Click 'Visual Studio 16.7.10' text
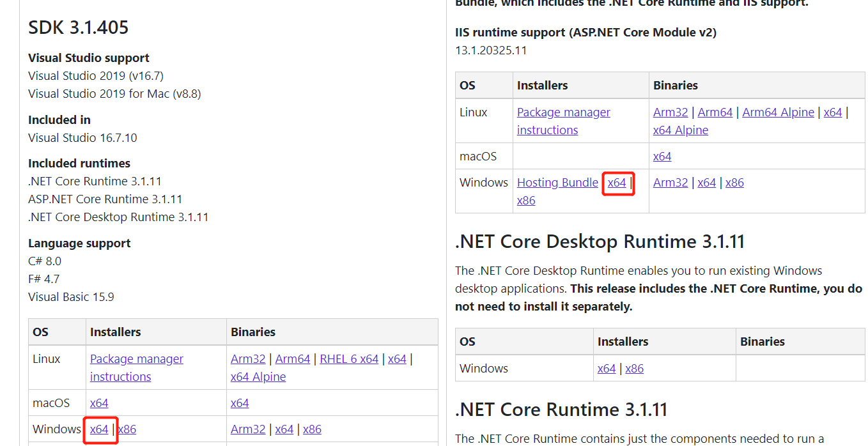Image resolution: width=868 pixels, height=446 pixels. tap(82, 137)
